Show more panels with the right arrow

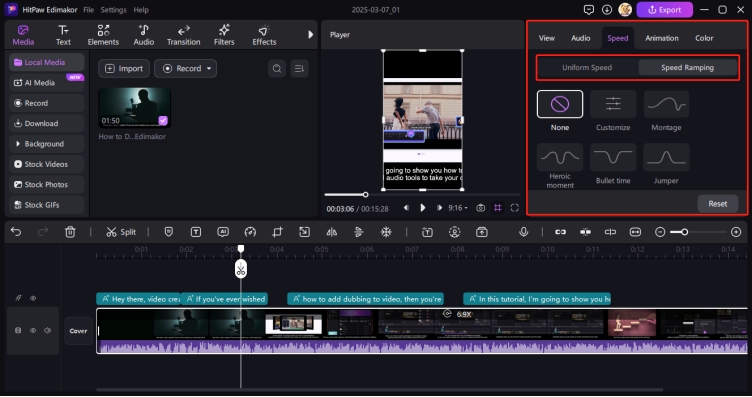[x=310, y=35]
